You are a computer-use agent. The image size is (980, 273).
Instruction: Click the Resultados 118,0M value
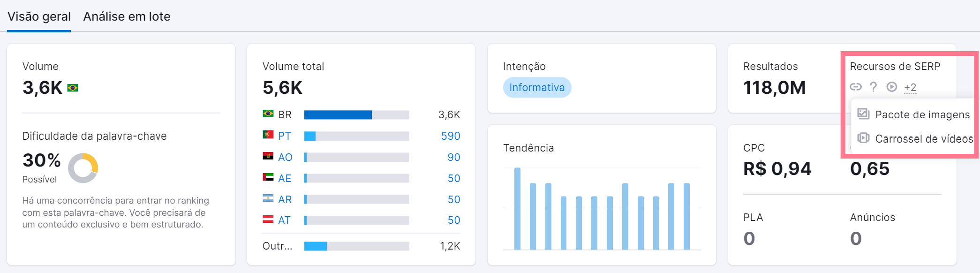[775, 88]
